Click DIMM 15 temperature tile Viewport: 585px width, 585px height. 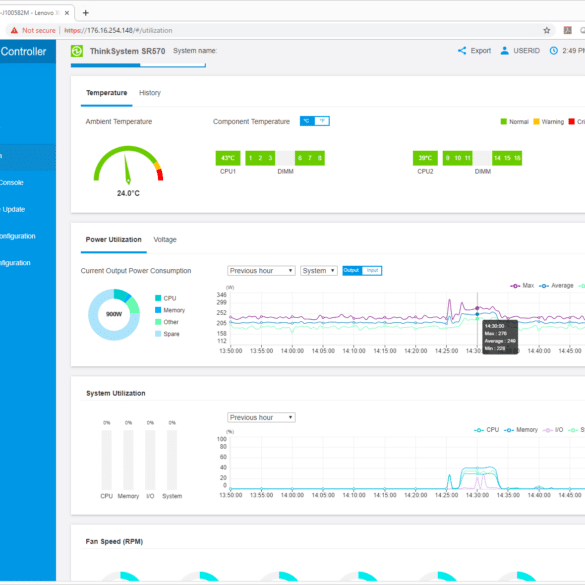(x=507, y=158)
